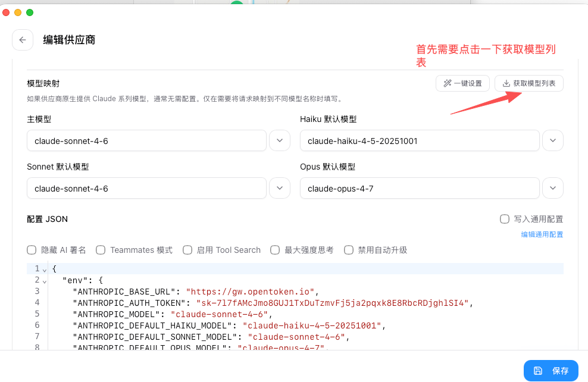Click the 保存 save button
The width and height of the screenshot is (588, 382).
pyautogui.click(x=551, y=370)
